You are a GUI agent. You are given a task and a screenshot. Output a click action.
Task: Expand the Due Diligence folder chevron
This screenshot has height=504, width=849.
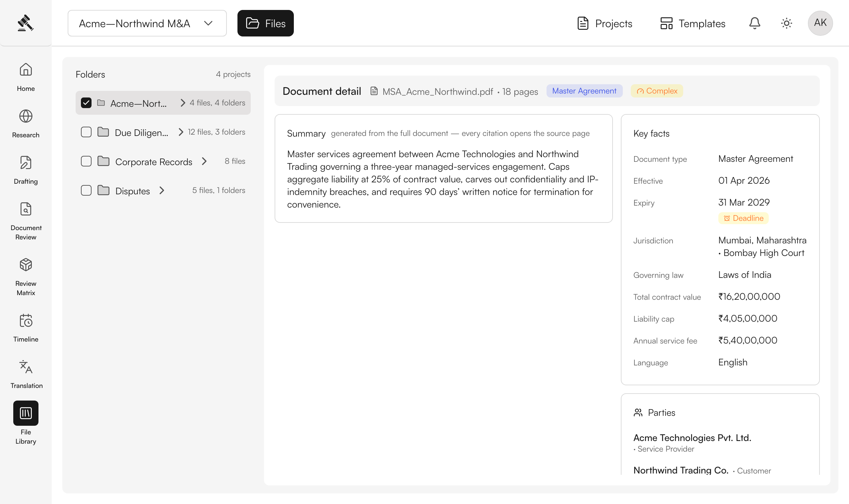[181, 132]
